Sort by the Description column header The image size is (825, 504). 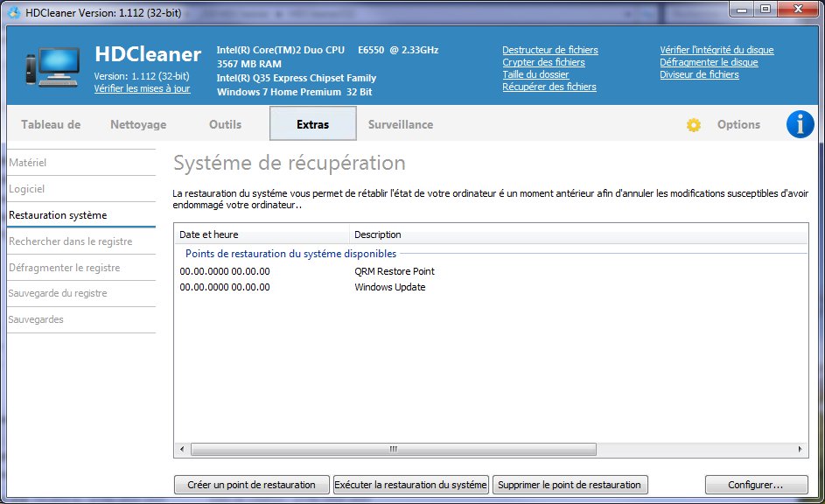tap(579, 234)
